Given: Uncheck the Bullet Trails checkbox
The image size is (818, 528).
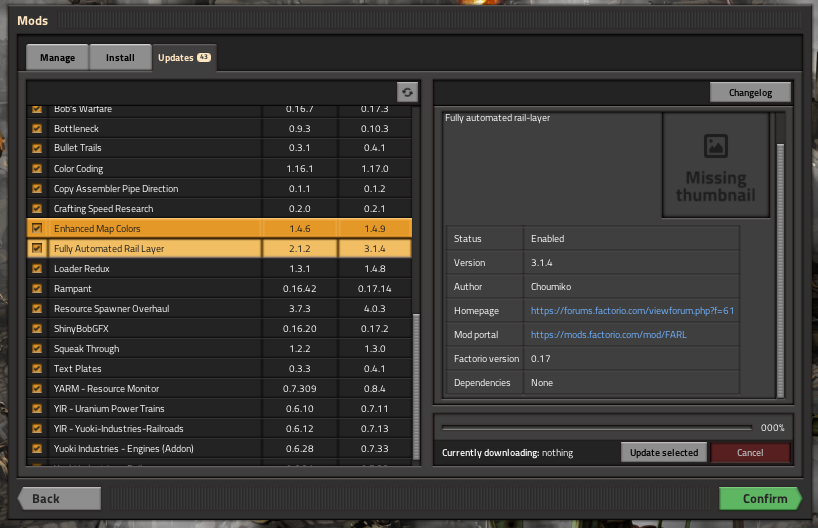Looking at the screenshot, I should pos(37,148).
